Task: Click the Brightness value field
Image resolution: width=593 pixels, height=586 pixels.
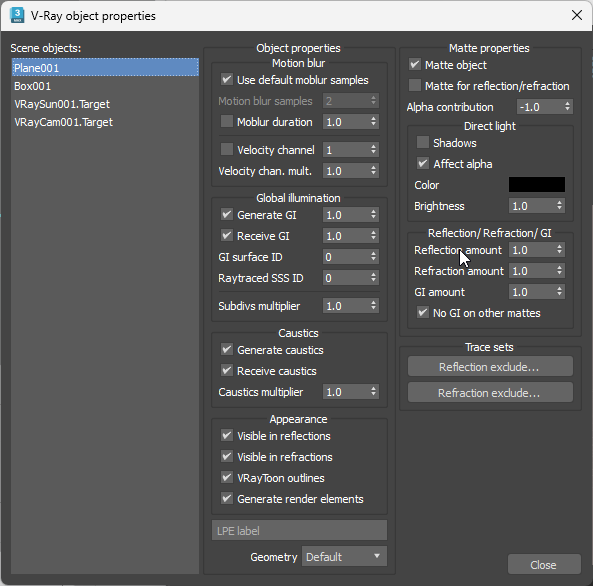Action: coord(532,206)
